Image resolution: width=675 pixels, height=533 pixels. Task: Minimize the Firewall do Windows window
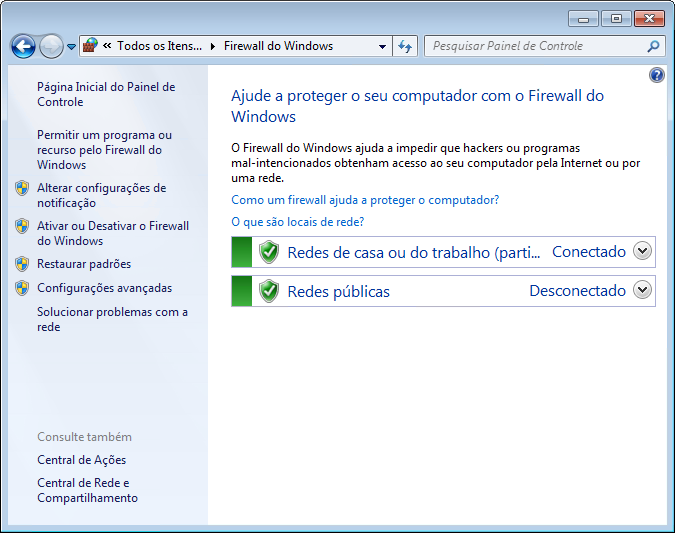[x=584, y=19]
